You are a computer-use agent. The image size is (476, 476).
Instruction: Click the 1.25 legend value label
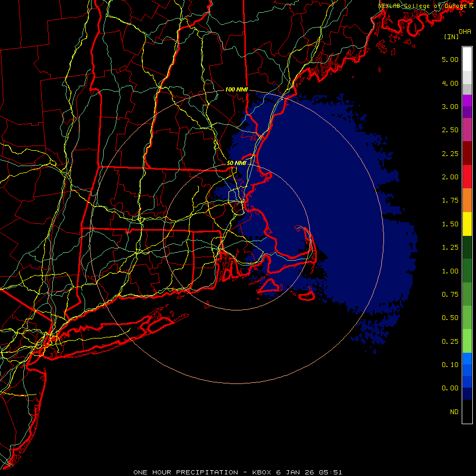tap(450, 248)
